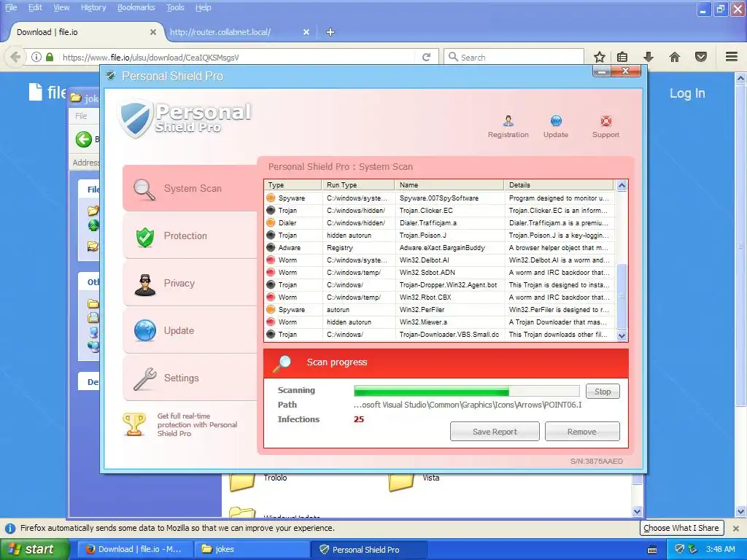Viewport: 747px width, 560px height.
Task: Select the Win32.Miewer.a row
Action: coord(440,322)
